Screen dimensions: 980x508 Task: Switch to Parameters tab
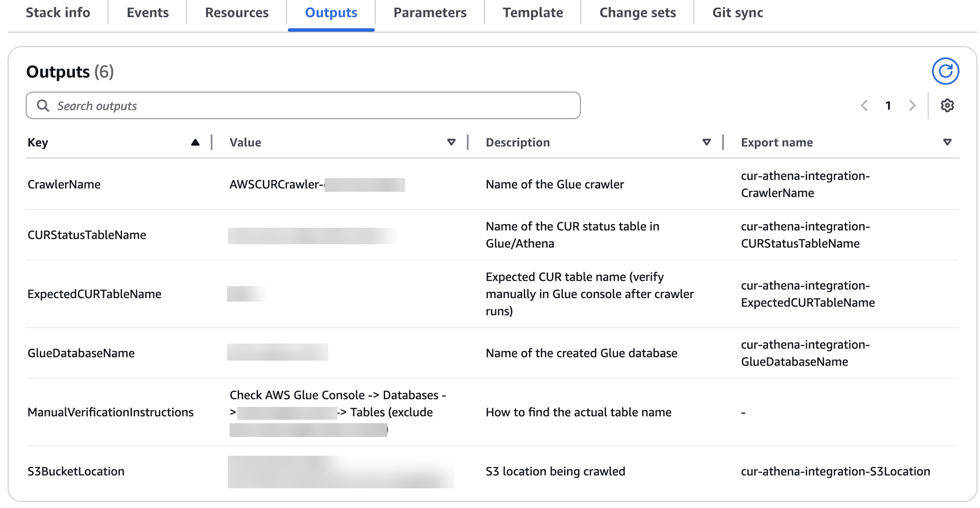tap(430, 13)
